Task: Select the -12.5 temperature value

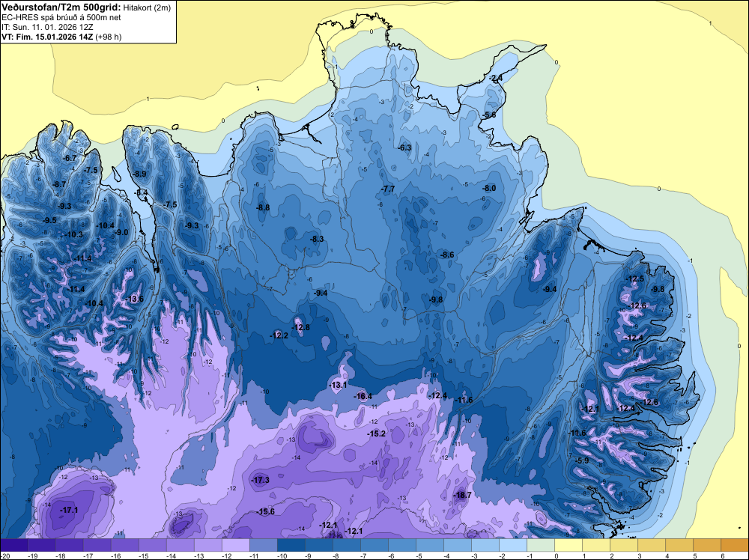Action: [635, 279]
